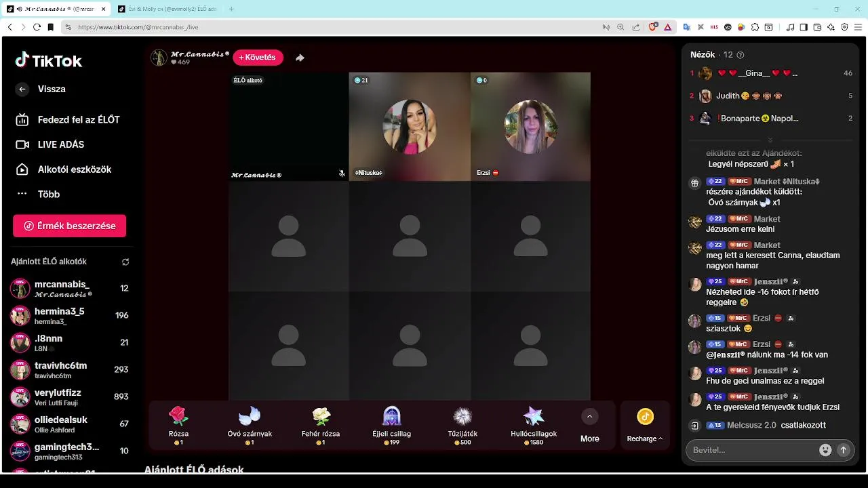Toggle the muted microphone on host tile
The width and height of the screenshot is (868, 488).
click(x=342, y=174)
